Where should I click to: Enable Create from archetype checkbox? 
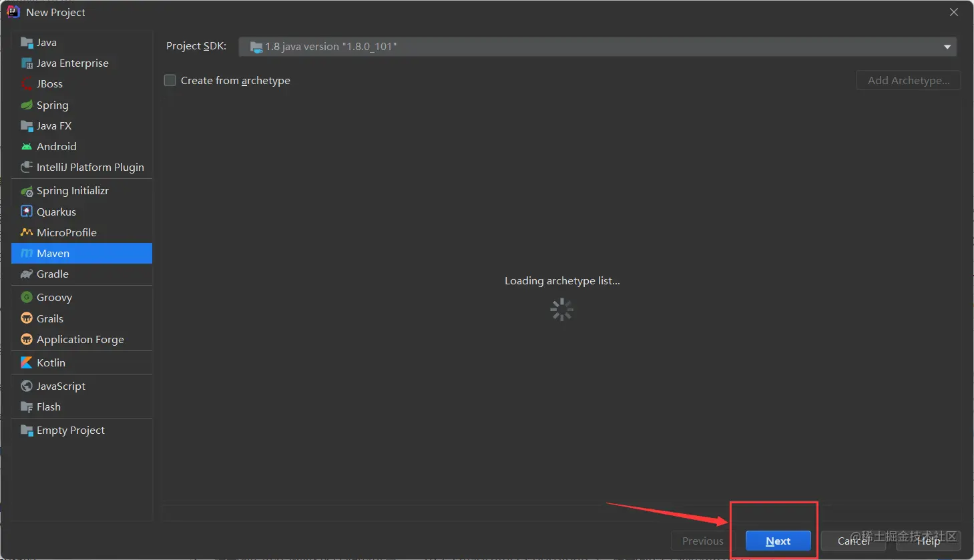(x=170, y=80)
